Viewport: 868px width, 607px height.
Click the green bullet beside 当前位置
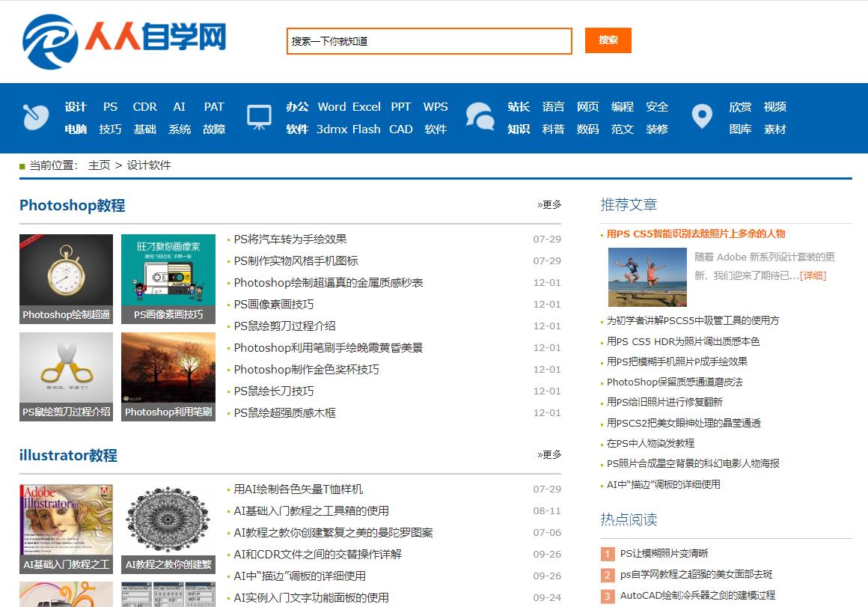point(22,164)
